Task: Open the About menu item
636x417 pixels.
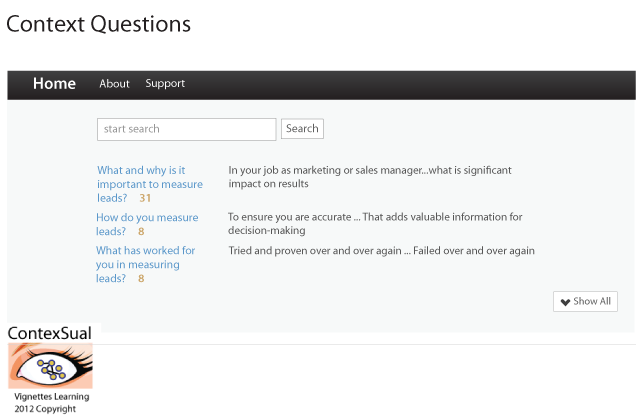Action: coord(114,84)
